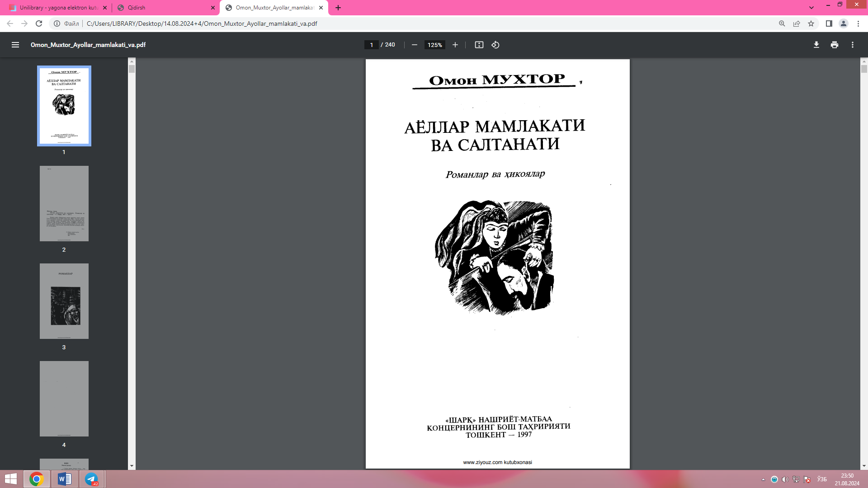This screenshot has width=868, height=488.
Task: Bookmark this page with star icon
Action: click(811, 23)
